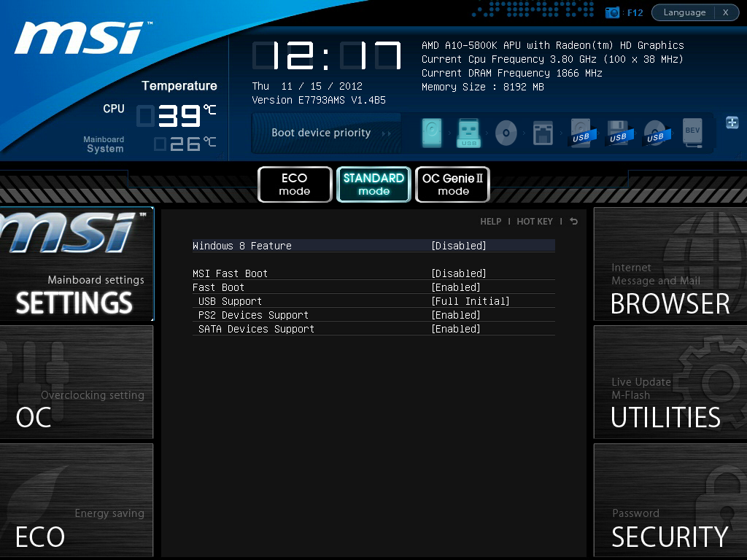Change Windows 8 Feature [Disabled] value
Image resolution: width=747 pixels, height=560 pixels.
(459, 246)
